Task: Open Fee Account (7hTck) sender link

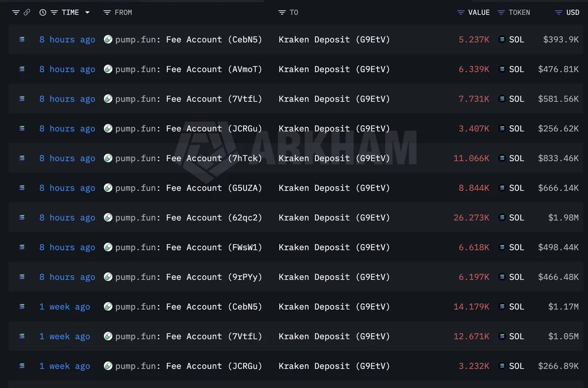Action: [214, 158]
